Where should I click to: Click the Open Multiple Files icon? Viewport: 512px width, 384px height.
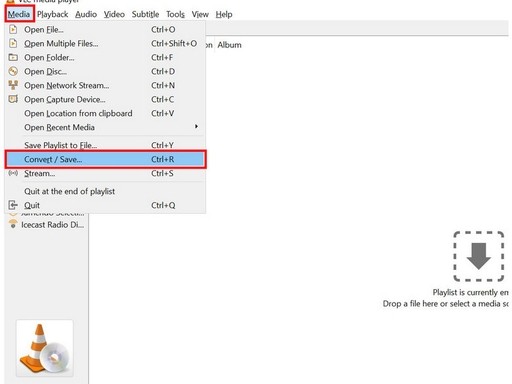point(13,44)
